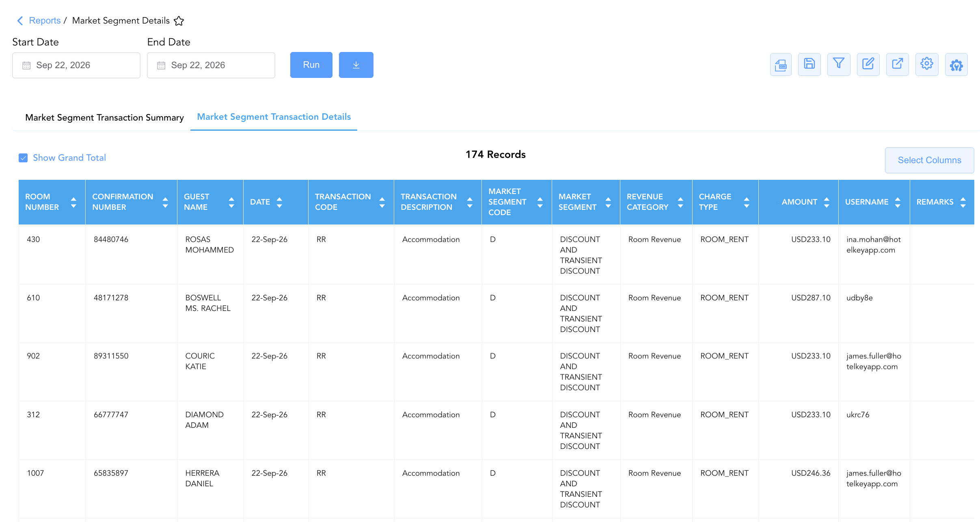
Task: Sort by Market Segment Code column arrows
Action: pos(540,202)
